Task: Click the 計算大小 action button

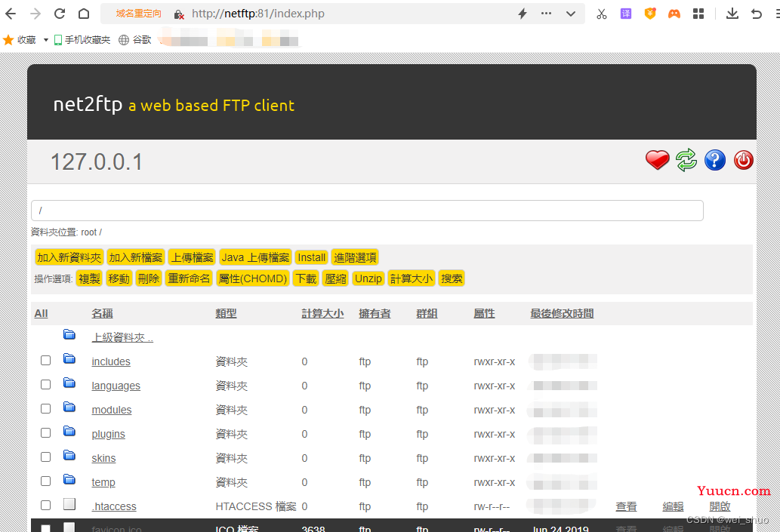Action: pos(412,278)
